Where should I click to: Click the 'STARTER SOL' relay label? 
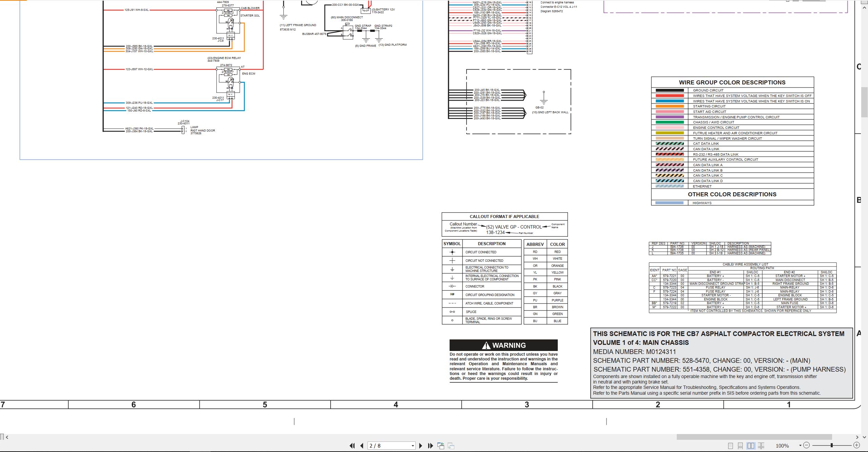coord(250,16)
